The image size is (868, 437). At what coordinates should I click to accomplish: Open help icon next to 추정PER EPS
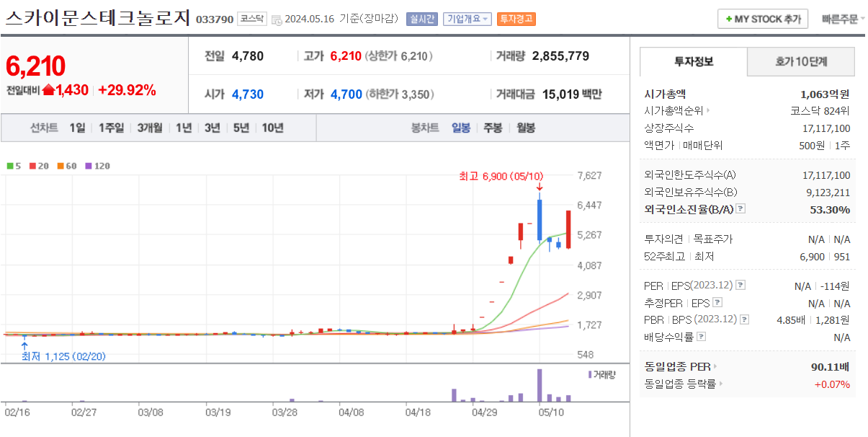coord(717,303)
